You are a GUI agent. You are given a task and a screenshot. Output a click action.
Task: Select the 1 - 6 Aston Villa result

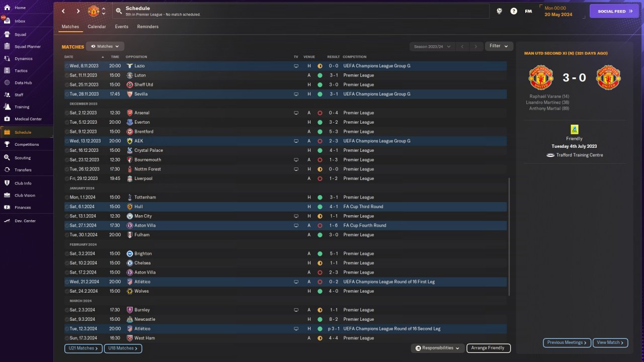pos(334,226)
